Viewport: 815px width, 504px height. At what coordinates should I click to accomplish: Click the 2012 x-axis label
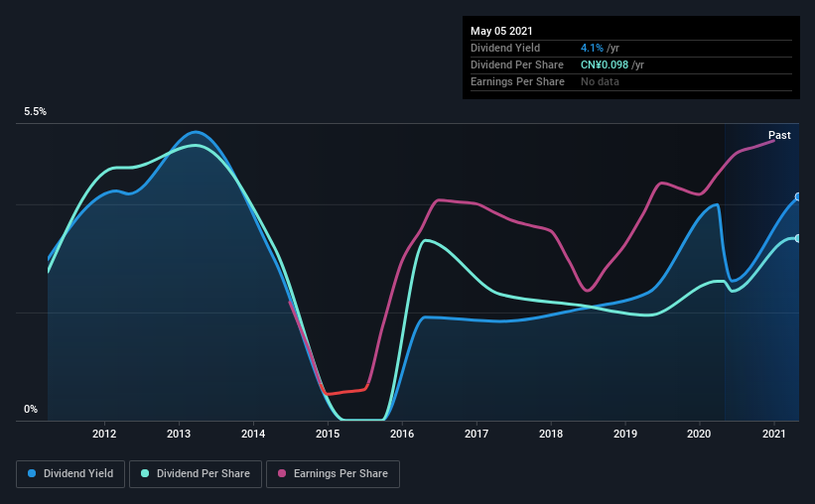coord(104,434)
